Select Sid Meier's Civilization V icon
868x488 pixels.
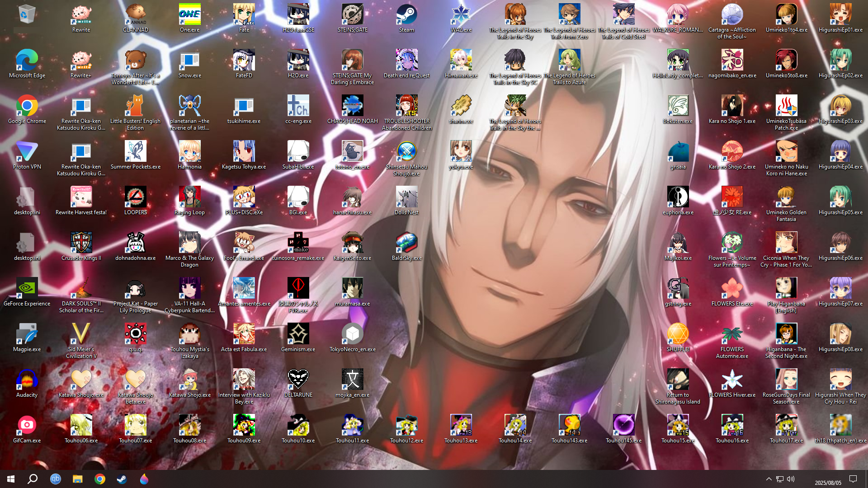coord(81,341)
